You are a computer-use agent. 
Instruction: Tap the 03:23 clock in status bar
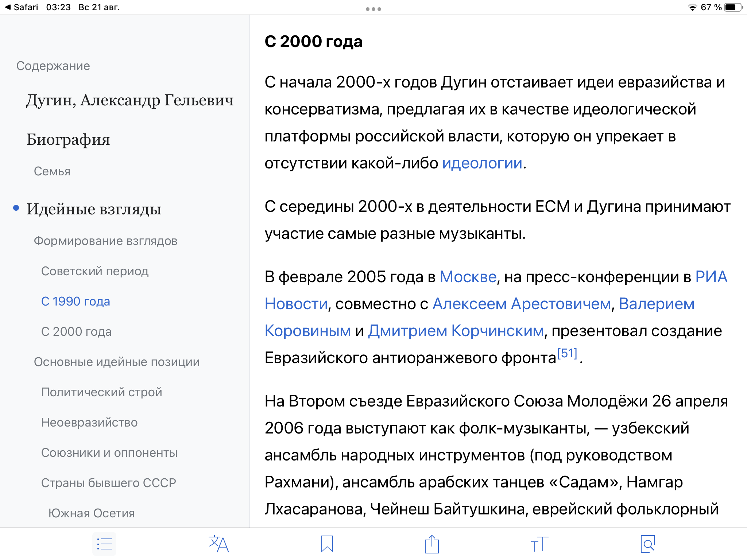click(x=58, y=7)
